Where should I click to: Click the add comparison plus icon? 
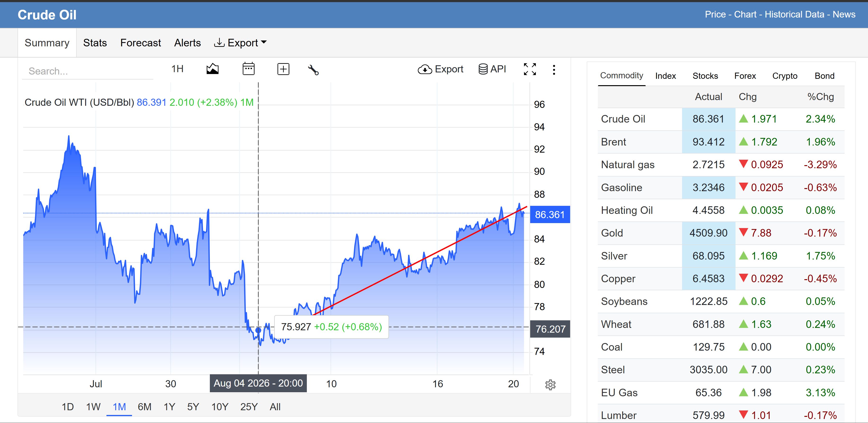283,69
